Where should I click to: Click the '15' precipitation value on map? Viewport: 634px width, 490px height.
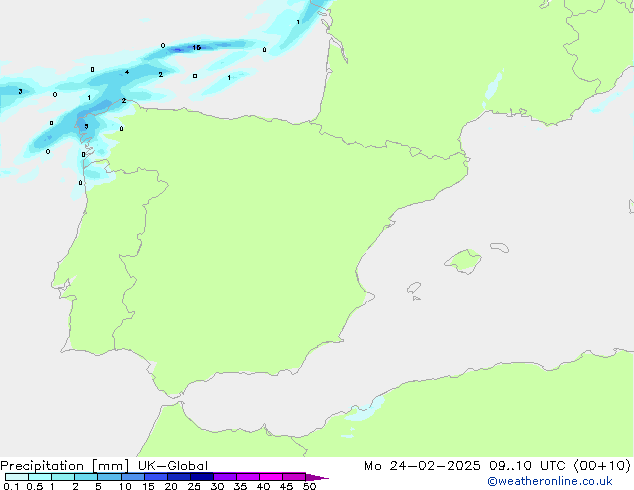pyautogui.click(x=197, y=48)
